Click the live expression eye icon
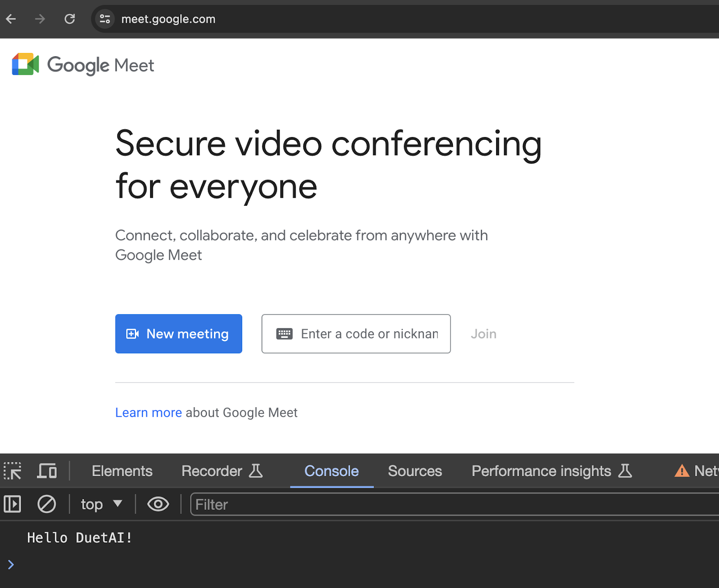Viewport: 719px width, 588px height. pos(158,504)
